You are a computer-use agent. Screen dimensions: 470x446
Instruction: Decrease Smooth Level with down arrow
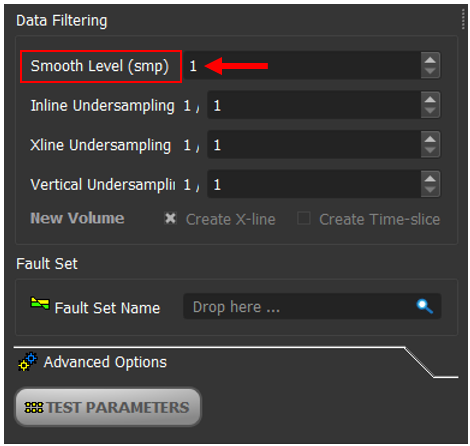[430, 71]
